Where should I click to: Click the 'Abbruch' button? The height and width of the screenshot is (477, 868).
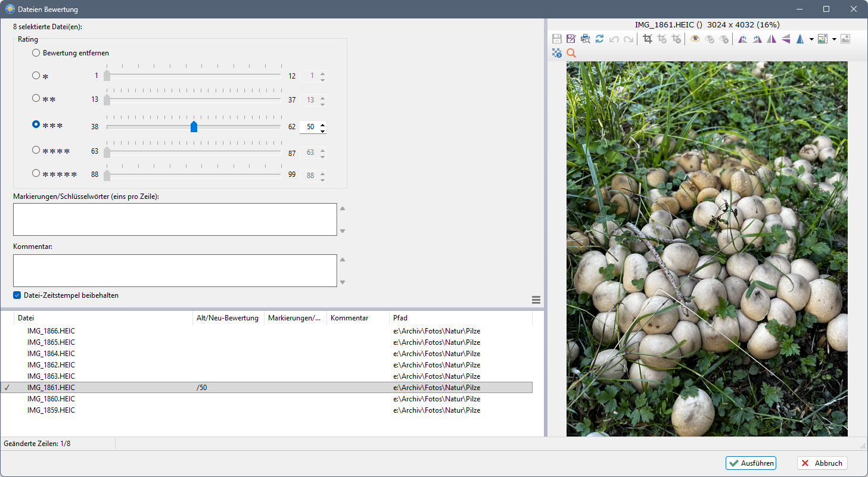[x=822, y=463]
